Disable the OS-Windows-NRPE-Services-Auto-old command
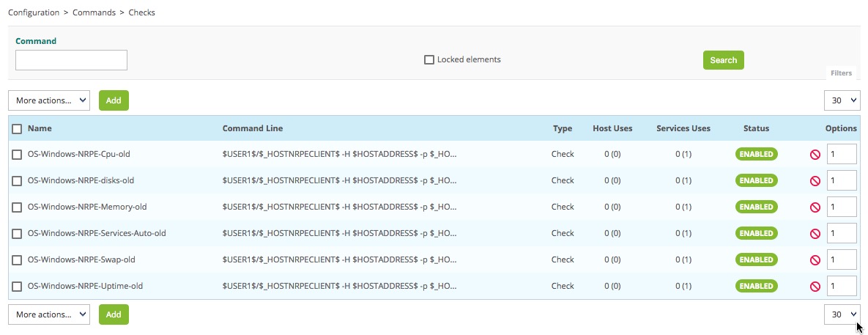 (x=815, y=234)
